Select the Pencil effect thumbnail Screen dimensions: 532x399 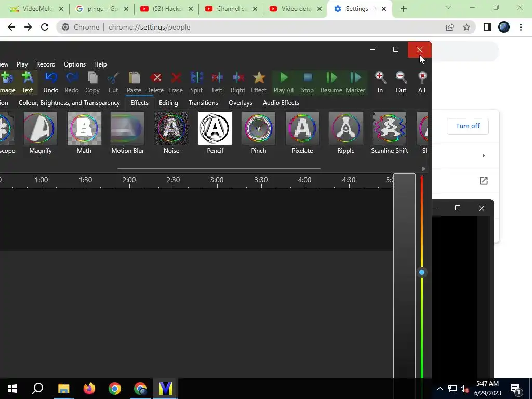click(215, 133)
